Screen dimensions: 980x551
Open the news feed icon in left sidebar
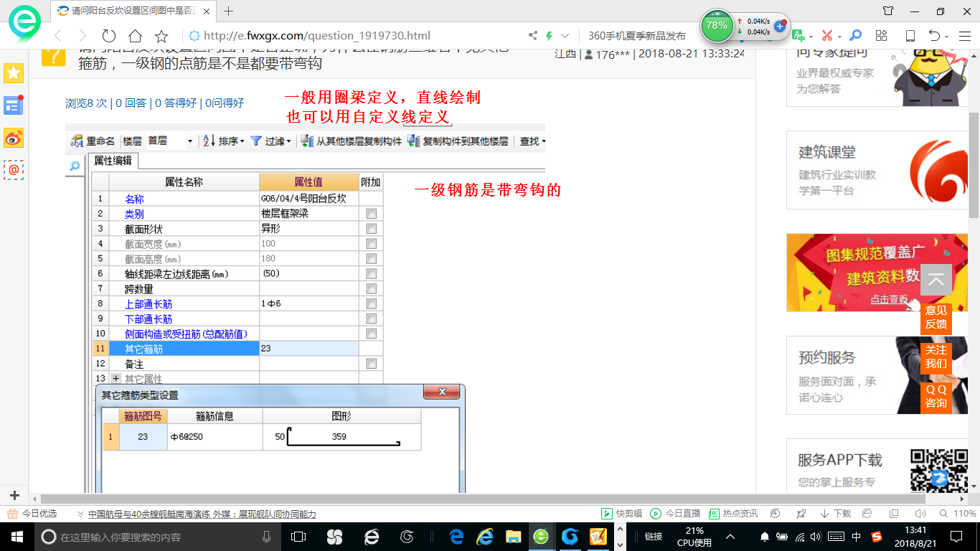14,105
